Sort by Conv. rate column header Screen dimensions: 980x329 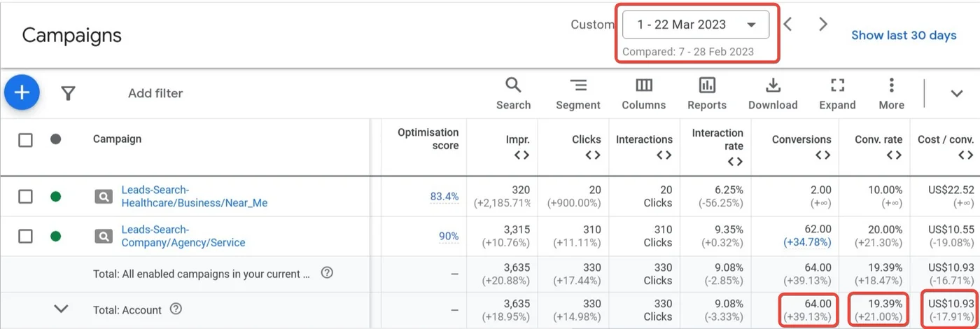coord(878,139)
